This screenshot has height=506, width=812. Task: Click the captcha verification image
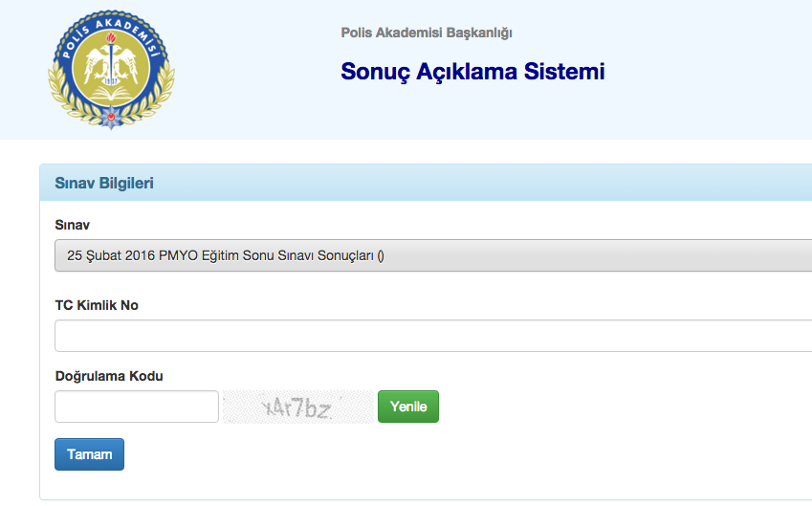coord(297,407)
